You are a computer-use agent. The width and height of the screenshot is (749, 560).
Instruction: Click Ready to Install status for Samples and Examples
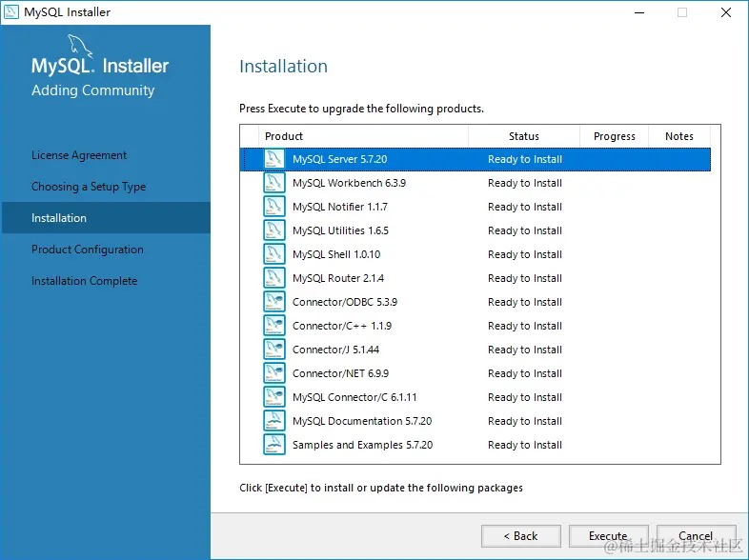(x=524, y=445)
